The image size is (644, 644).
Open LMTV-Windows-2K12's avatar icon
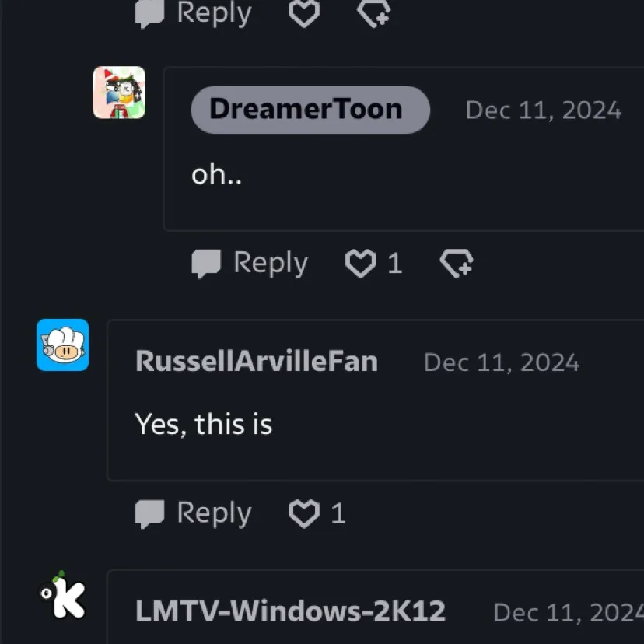coord(62,595)
